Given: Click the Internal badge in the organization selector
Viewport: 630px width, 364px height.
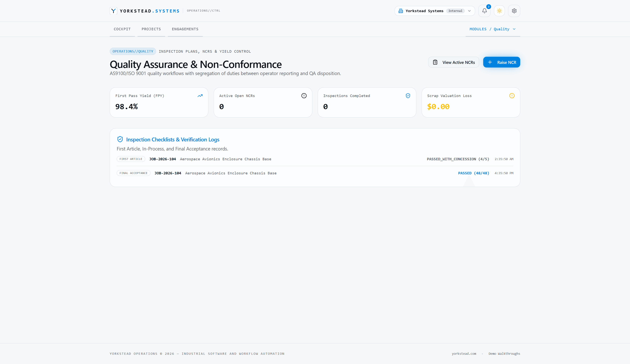Looking at the screenshot, I should [x=455, y=11].
